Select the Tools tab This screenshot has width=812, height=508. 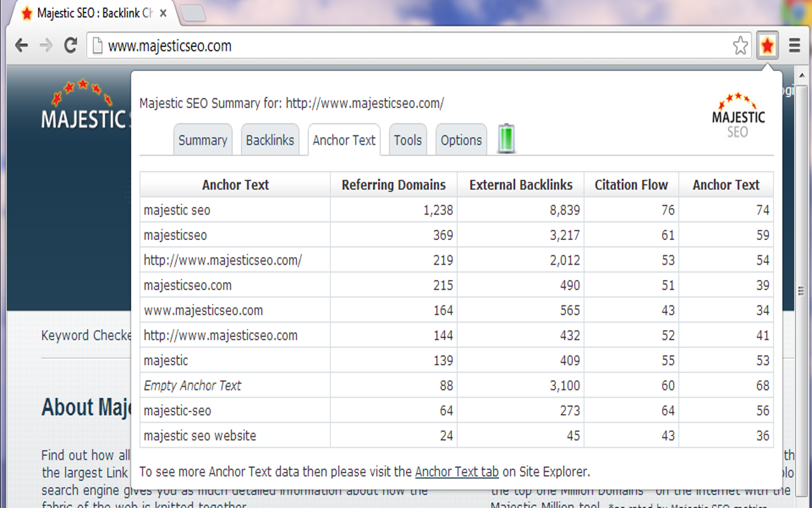coord(407,140)
